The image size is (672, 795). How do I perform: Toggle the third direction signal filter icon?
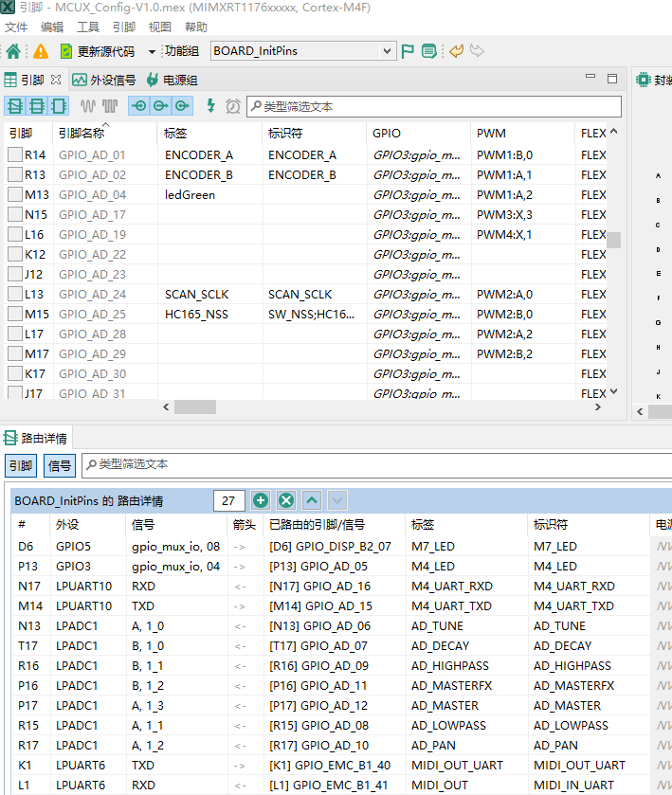tap(182, 106)
